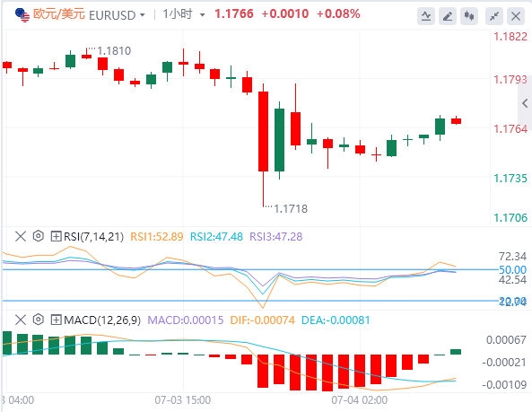Image resolution: width=532 pixels, height=412 pixels.
Task: Expand RSI panel with plus icon
Action: (56, 236)
